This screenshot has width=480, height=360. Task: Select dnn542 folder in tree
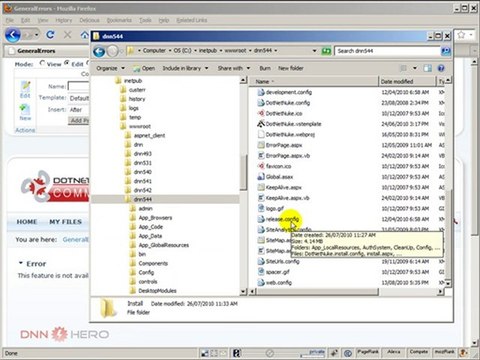click(x=142, y=190)
